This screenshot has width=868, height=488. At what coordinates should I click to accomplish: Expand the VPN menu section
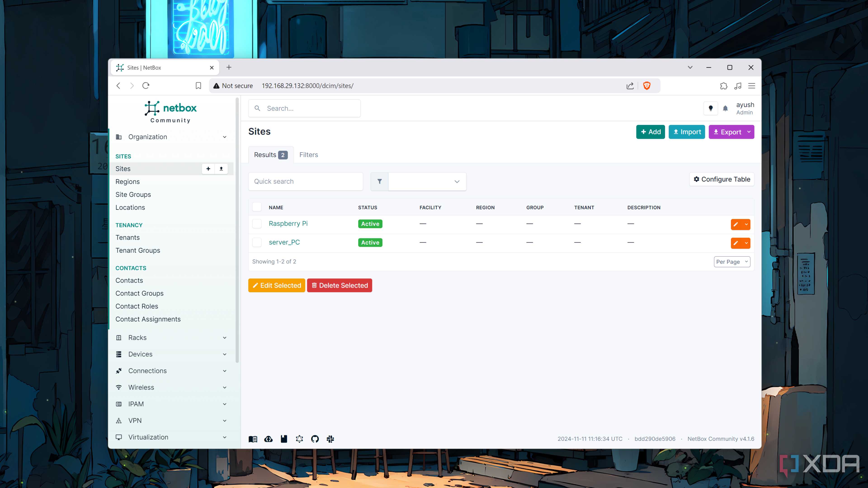(x=171, y=420)
